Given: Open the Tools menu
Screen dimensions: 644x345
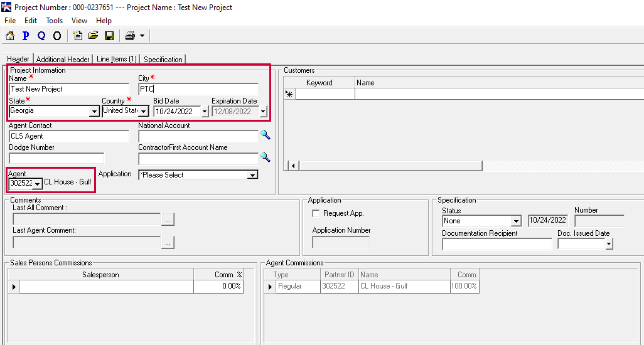Looking at the screenshot, I should pos(54,21).
